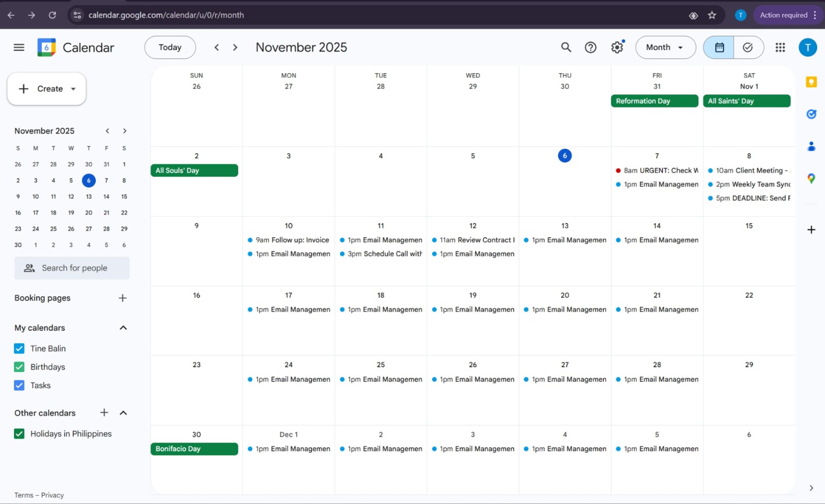Image resolution: width=825 pixels, height=504 pixels.
Task: Create a booking page plus icon
Action: pos(122,298)
